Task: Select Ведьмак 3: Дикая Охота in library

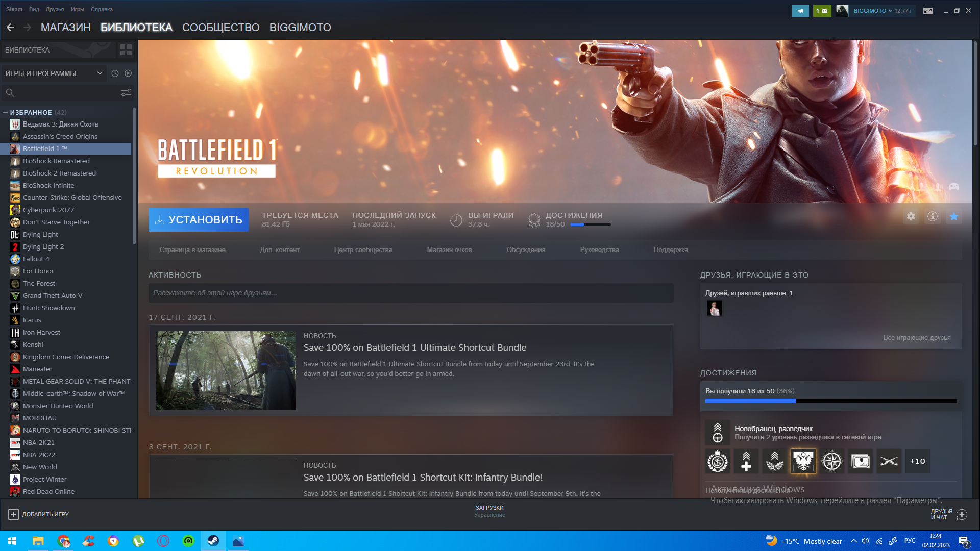Action: [66, 124]
